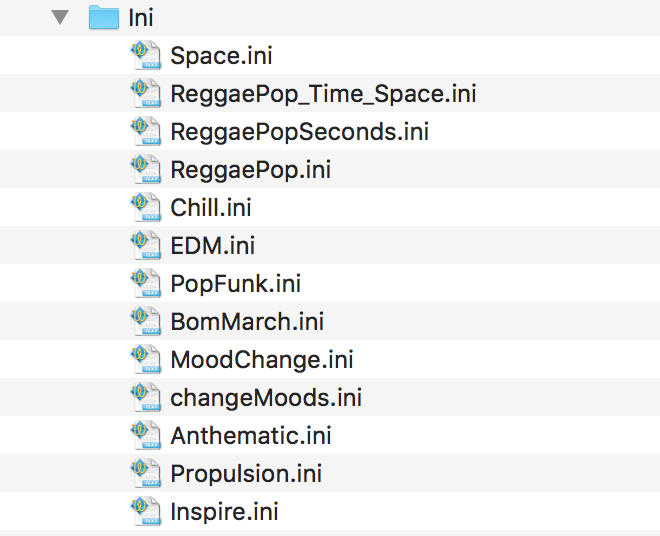Select the Space.ini file name
Image resolution: width=660 pixels, height=536 pixels.
[x=221, y=56]
